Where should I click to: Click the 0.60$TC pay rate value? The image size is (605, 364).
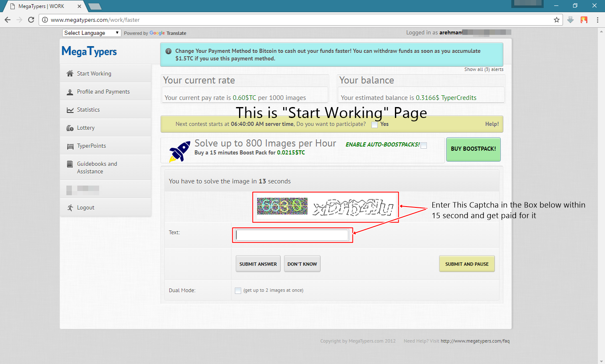click(245, 98)
